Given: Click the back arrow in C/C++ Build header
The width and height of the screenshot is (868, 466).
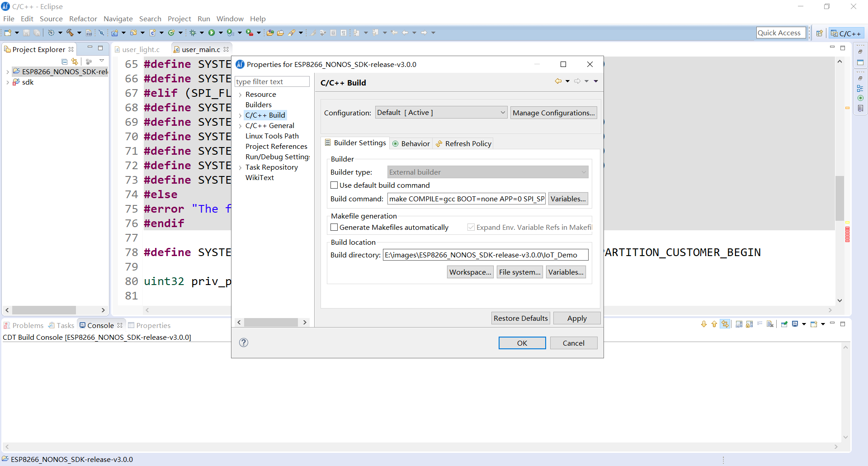Looking at the screenshot, I should coord(558,81).
